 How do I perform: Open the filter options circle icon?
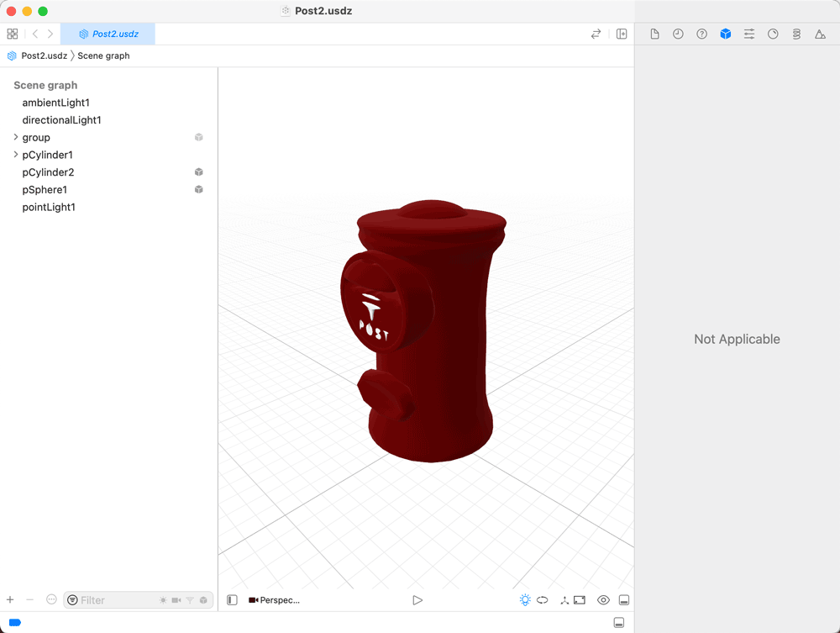click(x=72, y=600)
